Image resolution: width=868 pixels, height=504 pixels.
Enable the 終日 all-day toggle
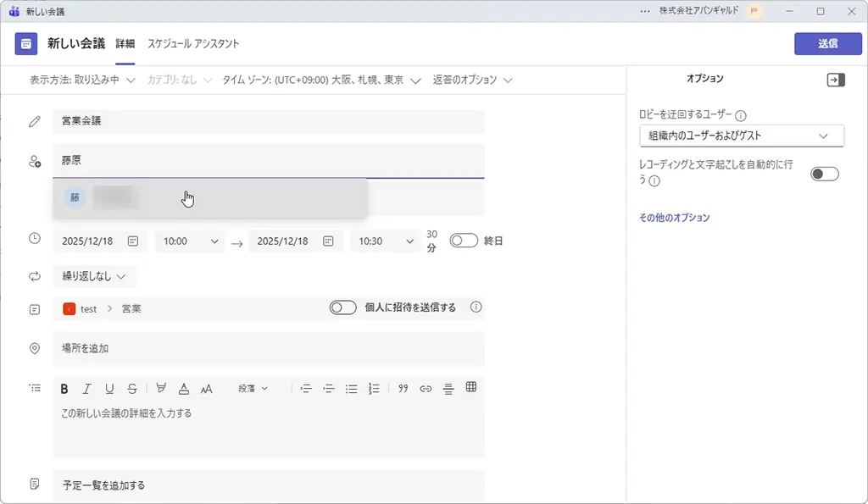464,240
